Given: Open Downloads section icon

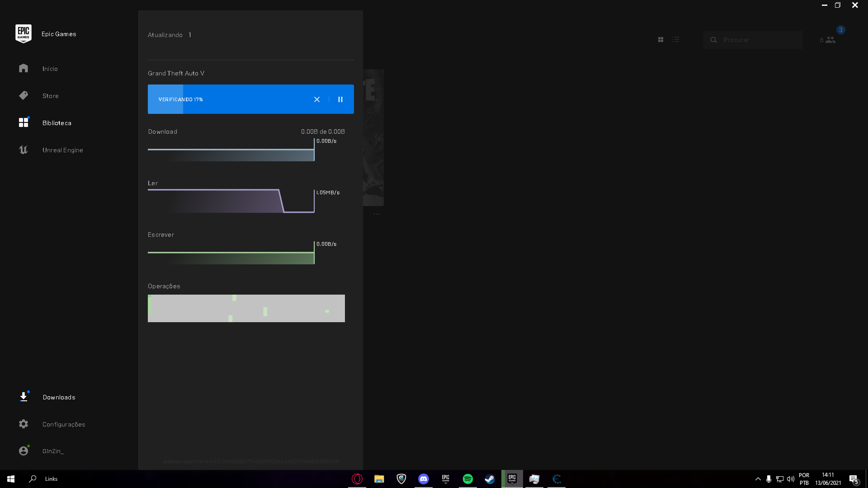Looking at the screenshot, I should 23,397.
